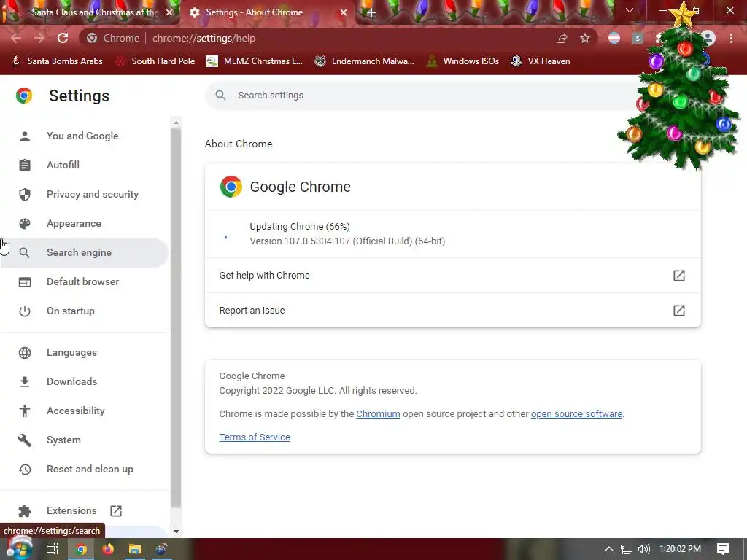
Task: Open the Terms of Service link
Action: click(255, 437)
